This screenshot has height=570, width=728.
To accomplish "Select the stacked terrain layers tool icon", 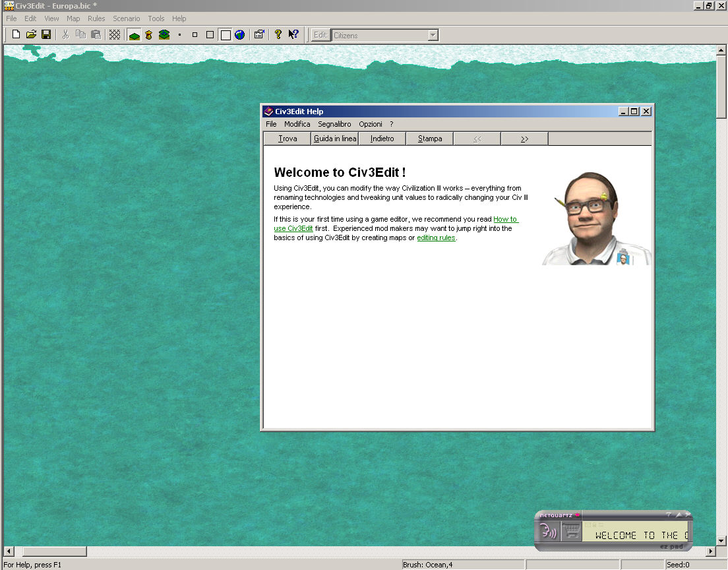I will coord(164,35).
